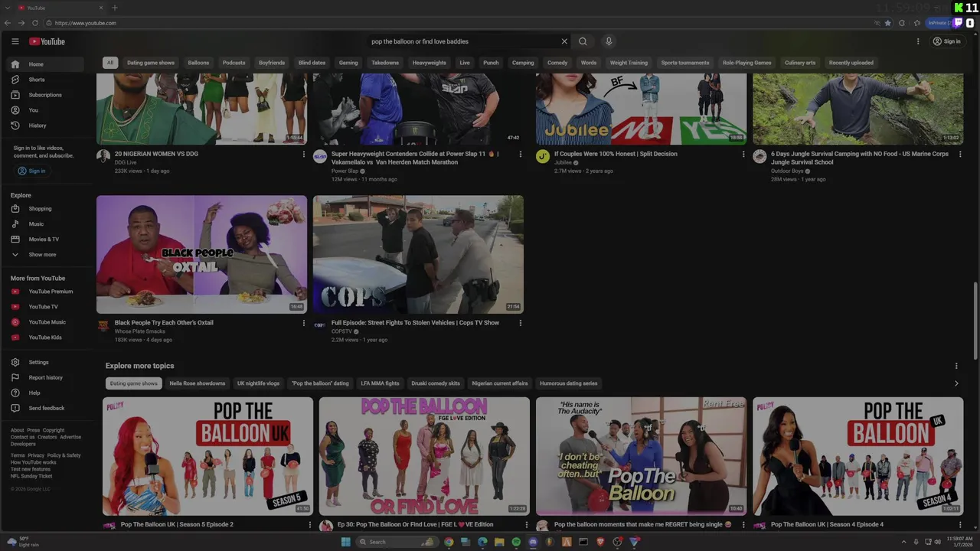The height and width of the screenshot is (551, 980).
Task: Open Help in sidebar
Action: [x=47, y=393]
